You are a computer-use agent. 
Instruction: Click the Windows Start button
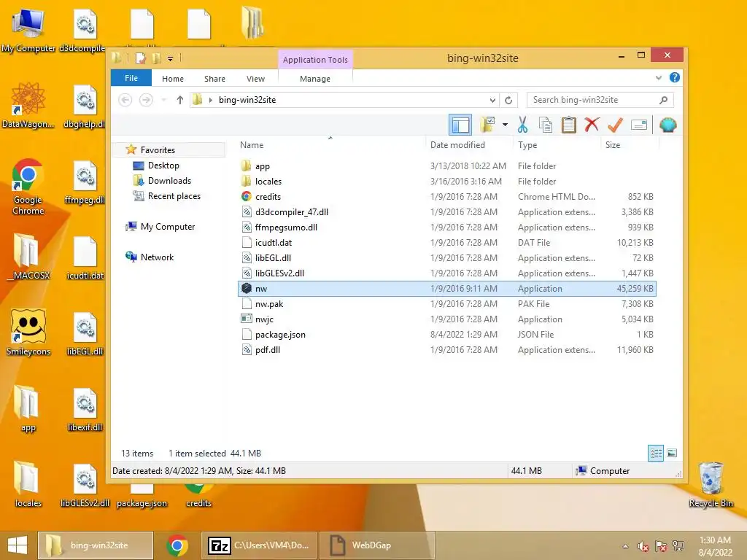click(18, 545)
